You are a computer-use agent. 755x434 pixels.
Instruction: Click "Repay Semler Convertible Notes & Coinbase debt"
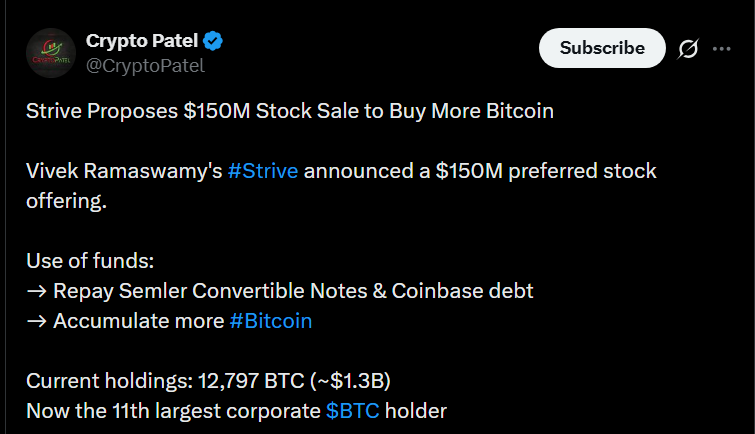coord(293,291)
